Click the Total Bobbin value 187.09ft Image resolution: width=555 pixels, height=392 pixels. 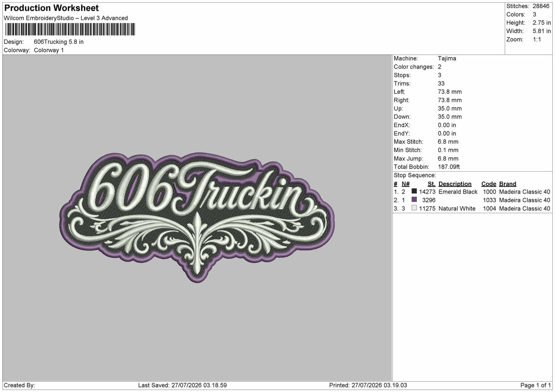pos(449,167)
